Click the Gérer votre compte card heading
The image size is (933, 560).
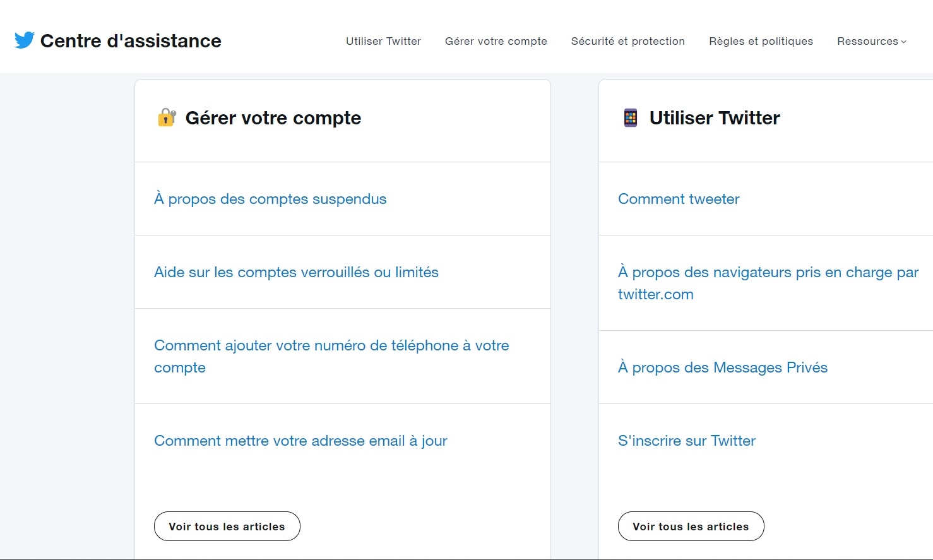coord(273,118)
